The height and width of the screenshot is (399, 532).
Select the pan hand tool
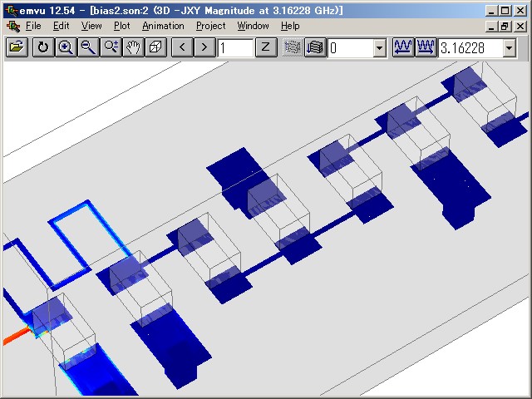coord(133,47)
